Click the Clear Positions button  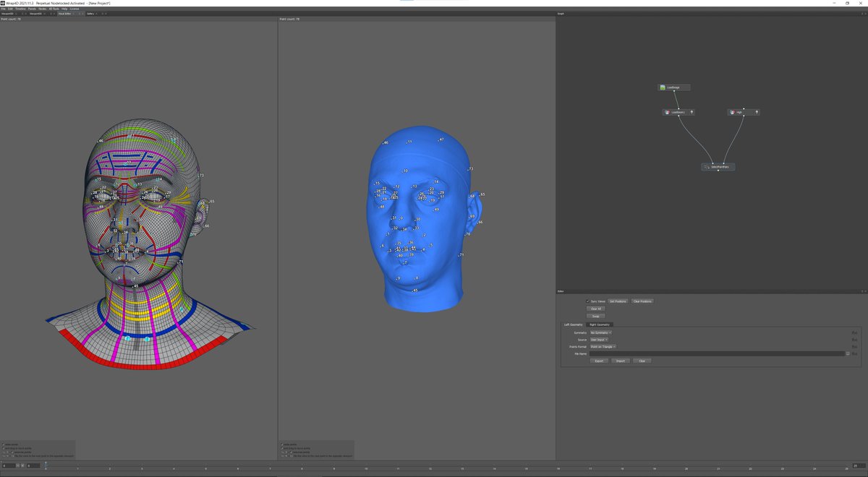click(642, 301)
